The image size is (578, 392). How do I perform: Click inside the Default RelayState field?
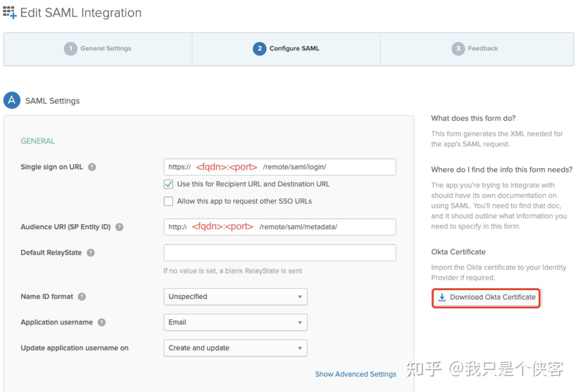coord(279,252)
